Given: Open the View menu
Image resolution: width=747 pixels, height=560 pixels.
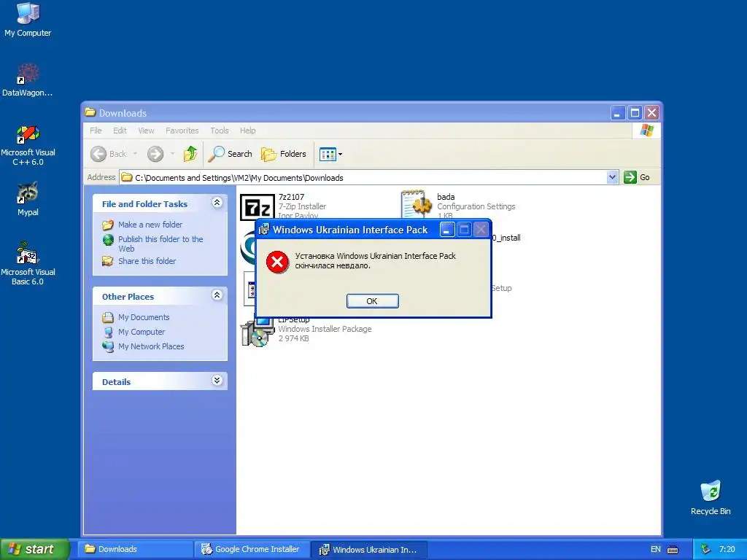Looking at the screenshot, I should 146,131.
